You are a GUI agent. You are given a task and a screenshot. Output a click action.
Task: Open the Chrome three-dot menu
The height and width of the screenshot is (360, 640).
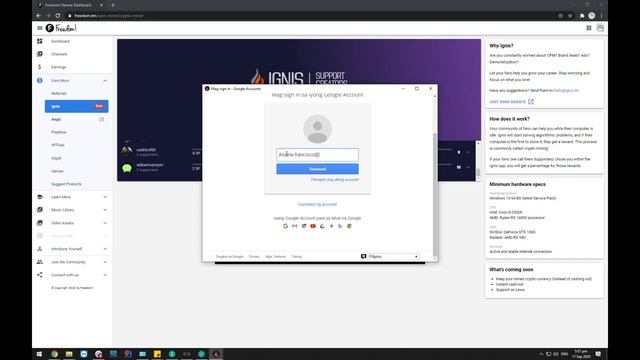(602, 16)
